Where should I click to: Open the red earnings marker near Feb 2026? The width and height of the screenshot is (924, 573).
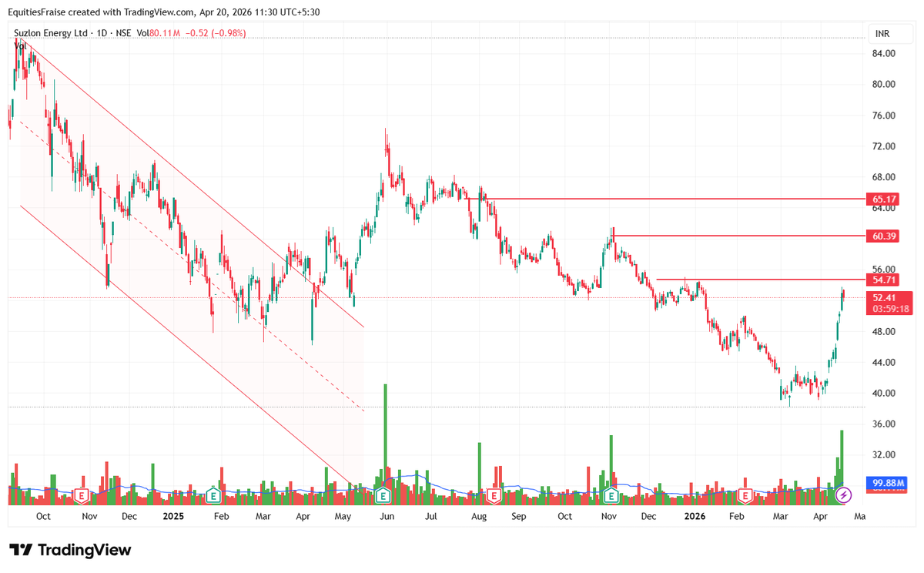click(x=745, y=494)
